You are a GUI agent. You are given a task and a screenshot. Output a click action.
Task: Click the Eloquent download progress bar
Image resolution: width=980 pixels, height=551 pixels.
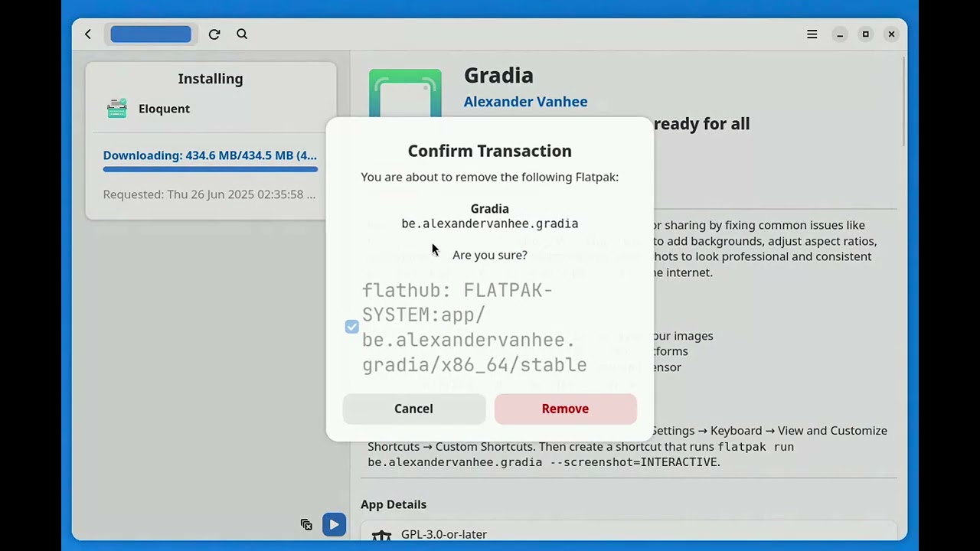[211, 169]
